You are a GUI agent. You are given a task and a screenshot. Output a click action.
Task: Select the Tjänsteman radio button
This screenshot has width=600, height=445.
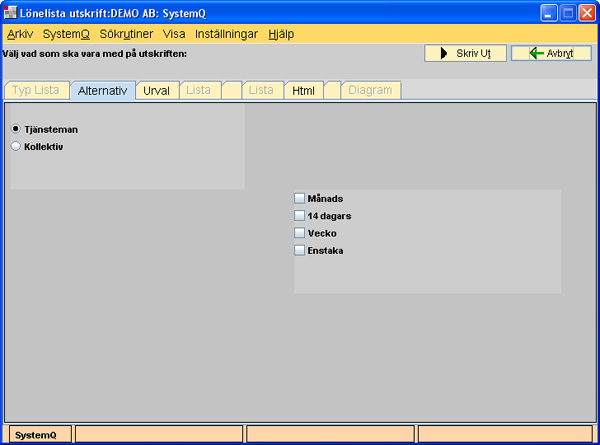[x=16, y=129]
